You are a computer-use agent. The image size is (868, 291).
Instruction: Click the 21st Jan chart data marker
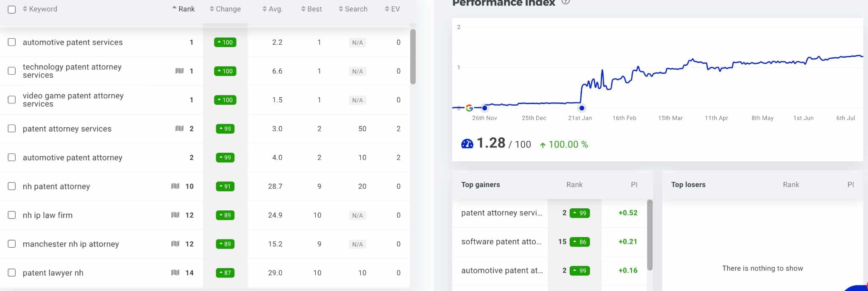(582, 108)
